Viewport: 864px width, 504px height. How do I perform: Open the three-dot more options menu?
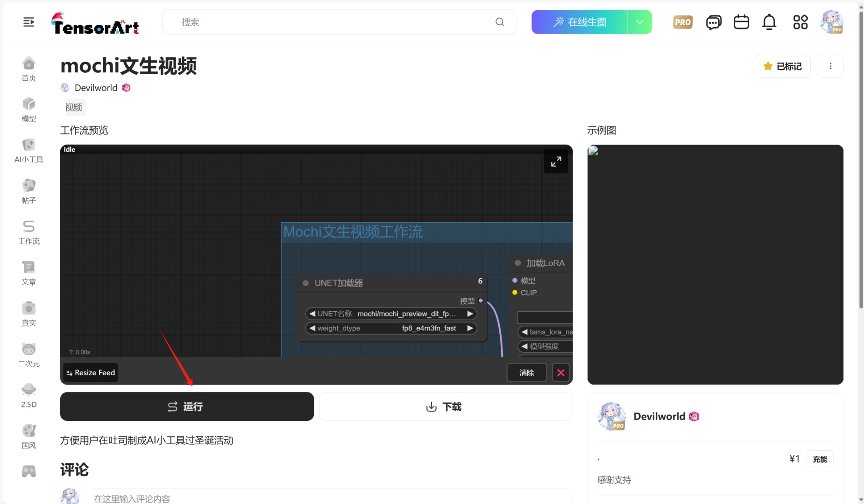pos(831,66)
